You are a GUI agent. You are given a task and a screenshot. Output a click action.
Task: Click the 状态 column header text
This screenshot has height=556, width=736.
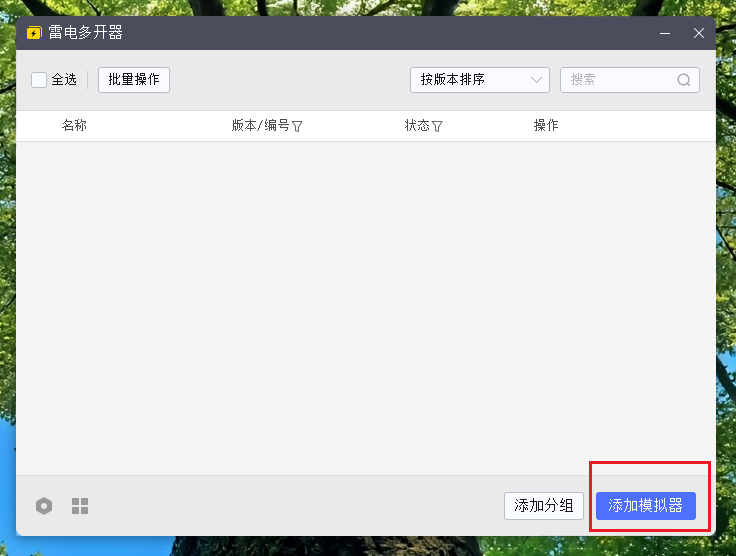coord(417,125)
